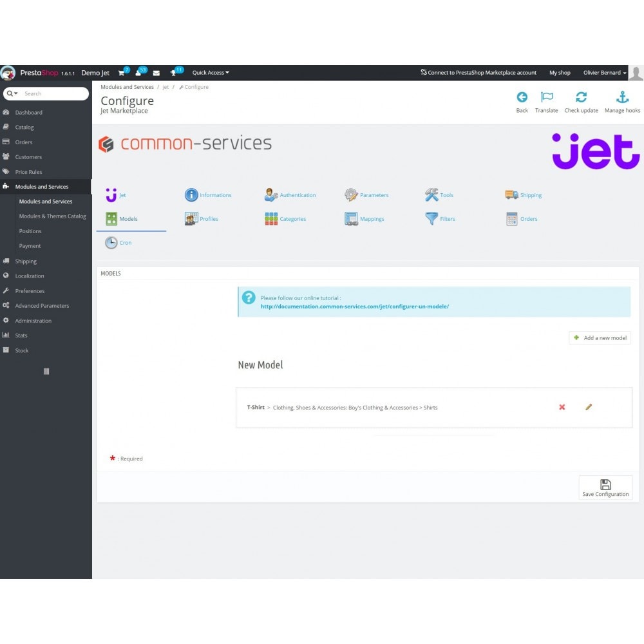The height and width of the screenshot is (644, 644).
Task: Open the Filters tab
Action: pos(440,219)
